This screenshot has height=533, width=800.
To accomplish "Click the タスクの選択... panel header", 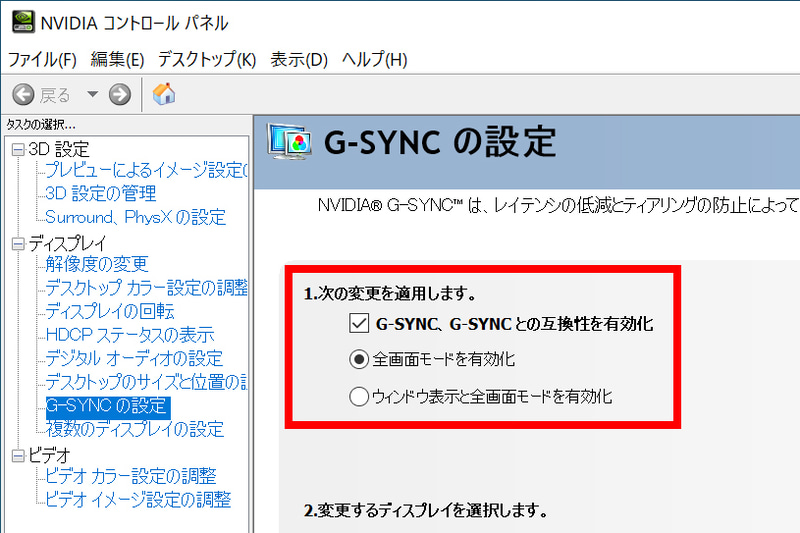I will click(40, 124).
